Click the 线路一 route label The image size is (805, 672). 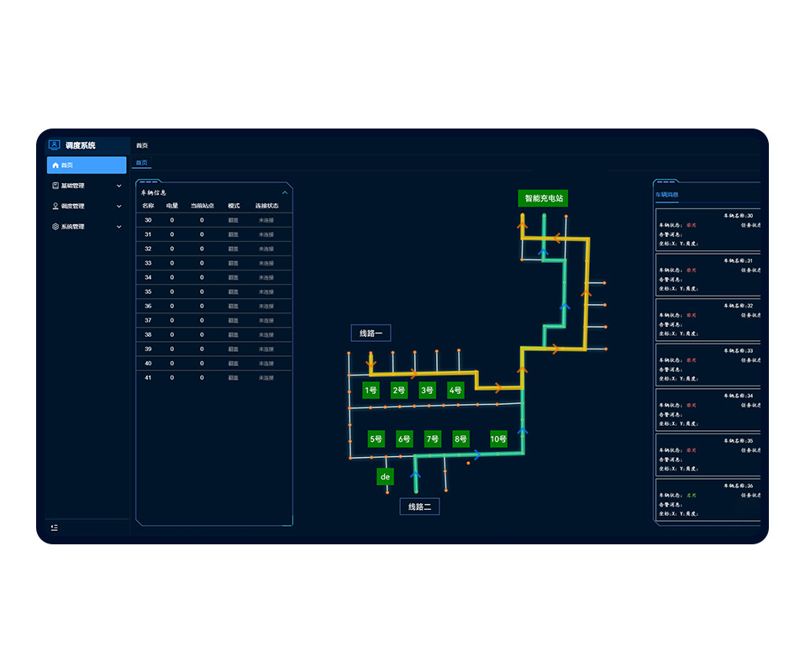[x=371, y=333]
